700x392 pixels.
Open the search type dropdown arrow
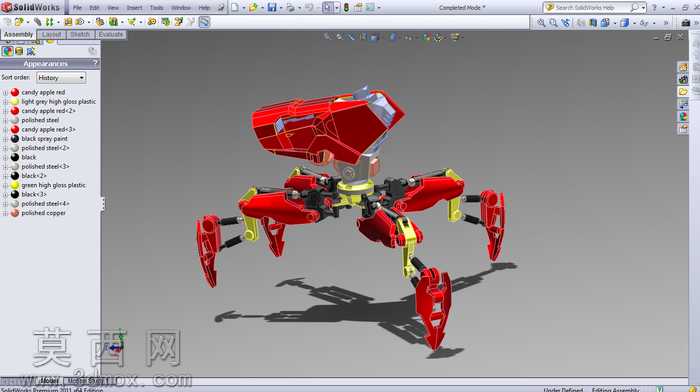pyautogui.click(x=643, y=8)
